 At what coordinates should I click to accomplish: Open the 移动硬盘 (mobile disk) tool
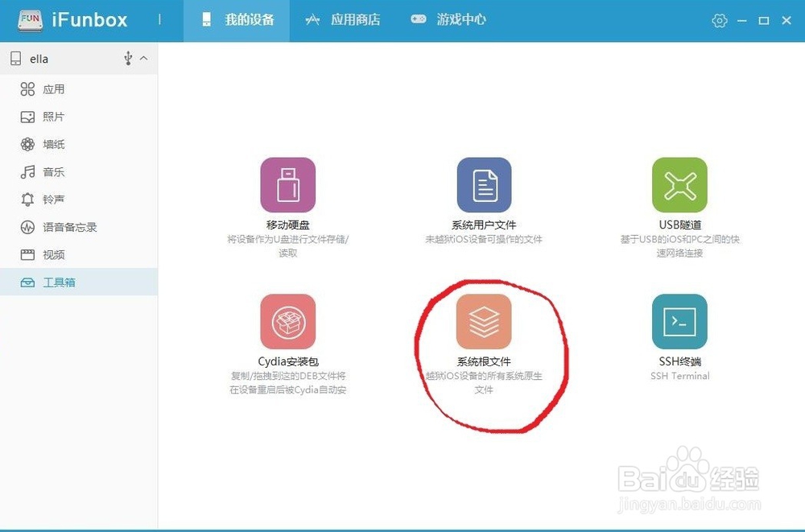(287, 185)
